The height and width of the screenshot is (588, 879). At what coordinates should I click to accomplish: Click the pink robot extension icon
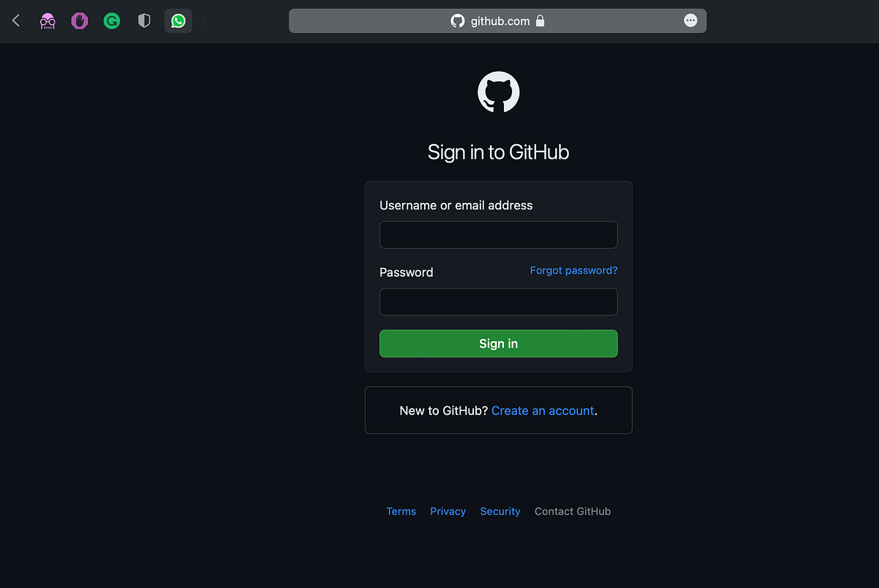pyautogui.click(x=47, y=21)
